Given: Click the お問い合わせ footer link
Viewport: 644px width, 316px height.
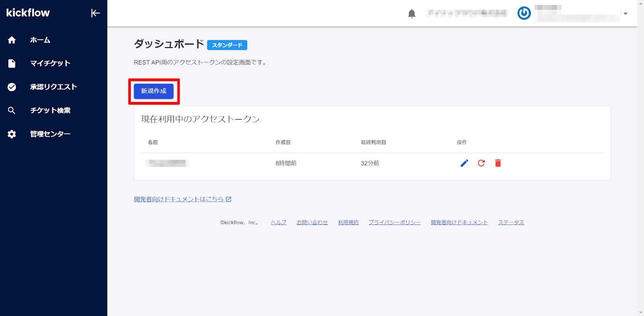Looking at the screenshot, I should (312, 222).
